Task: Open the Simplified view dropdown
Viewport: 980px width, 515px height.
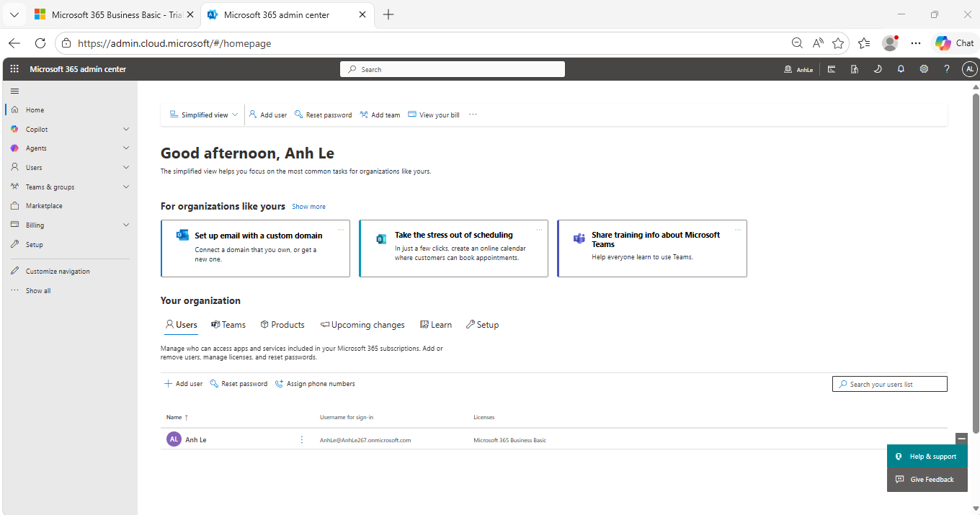Action: 204,115
